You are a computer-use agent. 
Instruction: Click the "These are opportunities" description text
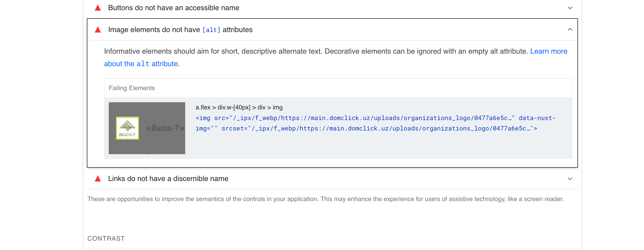(325, 199)
